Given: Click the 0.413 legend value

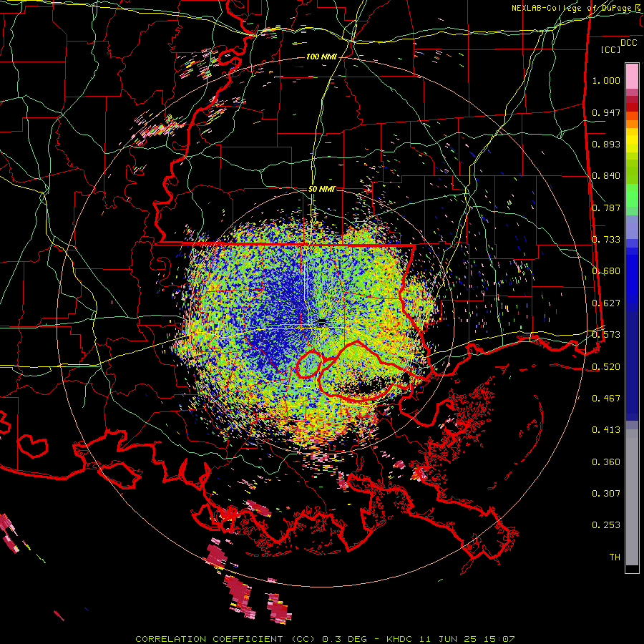Looking at the screenshot, I should coord(606,430).
